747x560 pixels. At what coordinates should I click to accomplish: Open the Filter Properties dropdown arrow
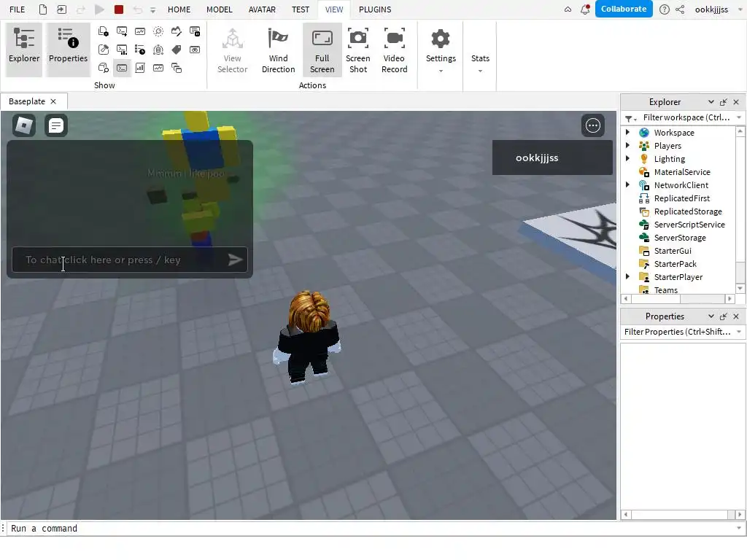[739, 332]
